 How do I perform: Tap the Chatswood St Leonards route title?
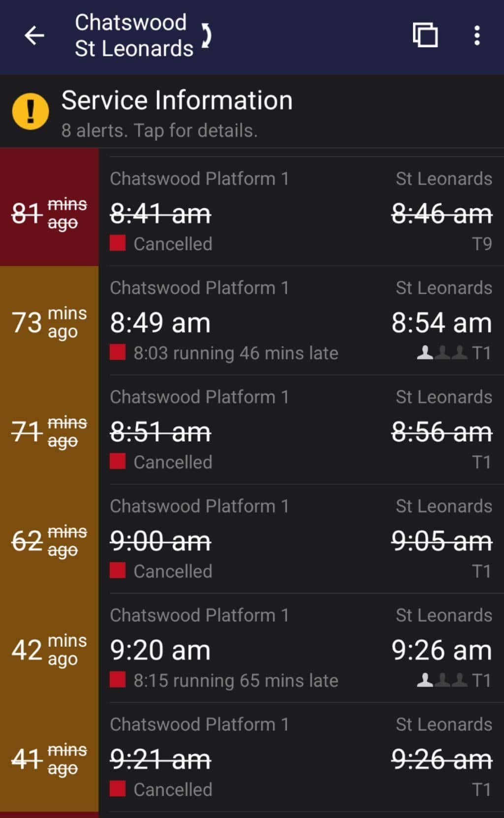tap(133, 35)
